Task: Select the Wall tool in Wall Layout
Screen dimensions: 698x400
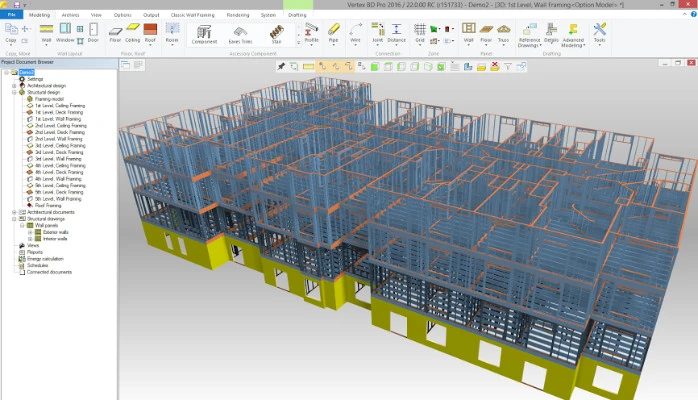Action: pyautogui.click(x=46, y=33)
